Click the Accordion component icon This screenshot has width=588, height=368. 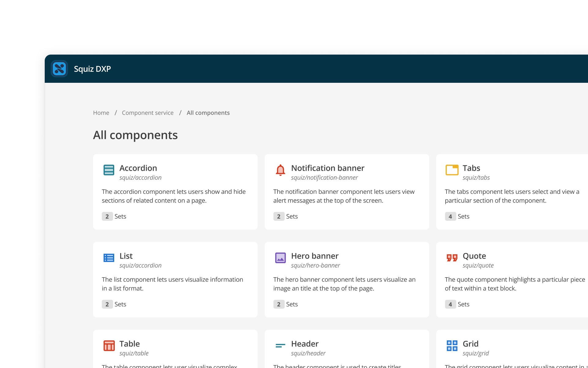click(x=109, y=170)
